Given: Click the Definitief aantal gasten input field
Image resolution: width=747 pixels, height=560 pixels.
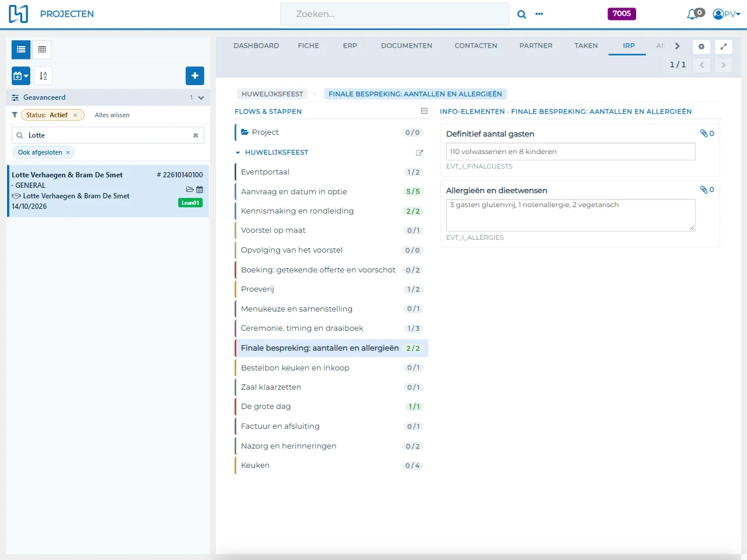Looking at the screenshot, I should pos(571,152).
